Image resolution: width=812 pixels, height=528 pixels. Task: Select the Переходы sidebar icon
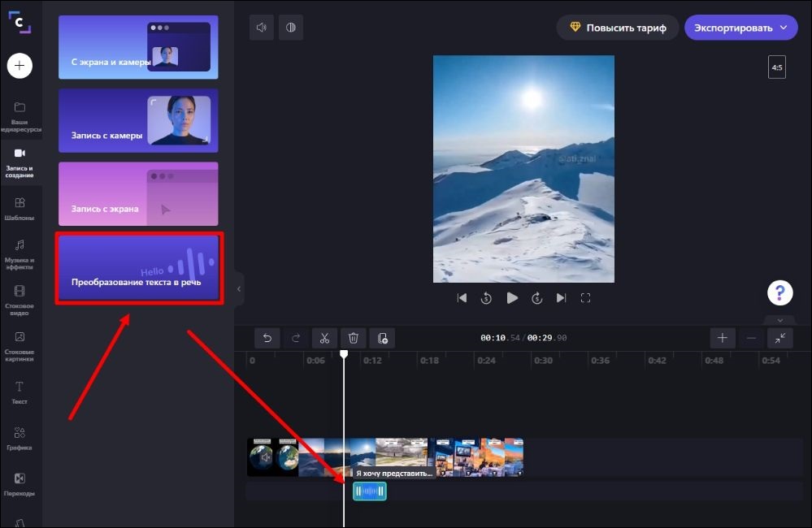pyautogui.click(x=20, y=483)
